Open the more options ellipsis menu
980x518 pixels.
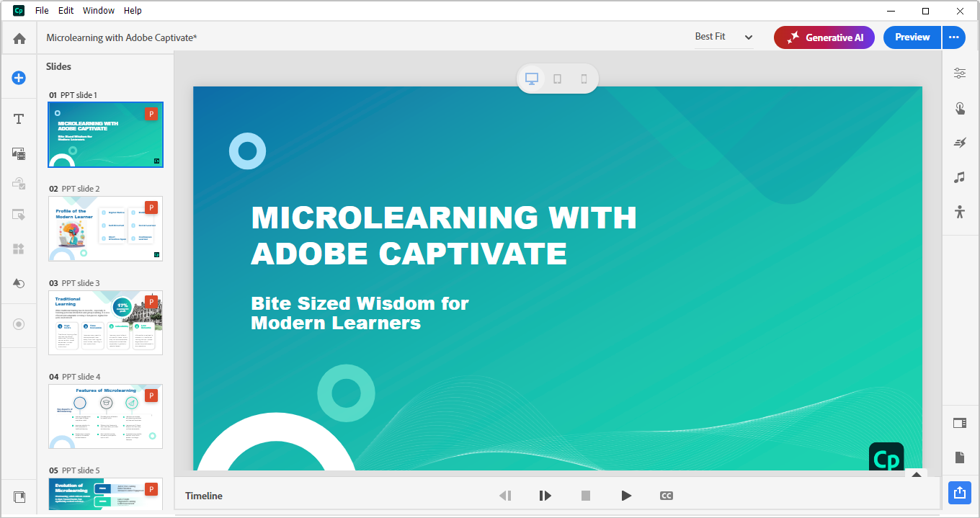[953, 37]
